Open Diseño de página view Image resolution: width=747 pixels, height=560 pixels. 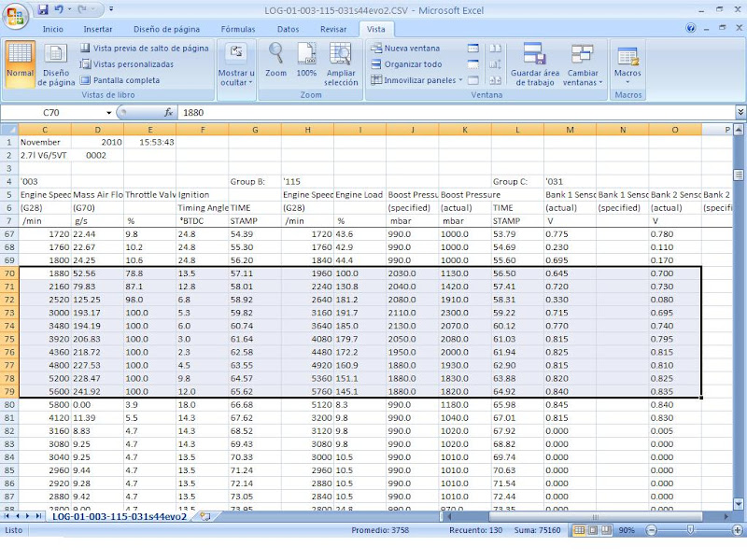pos(56,63)
